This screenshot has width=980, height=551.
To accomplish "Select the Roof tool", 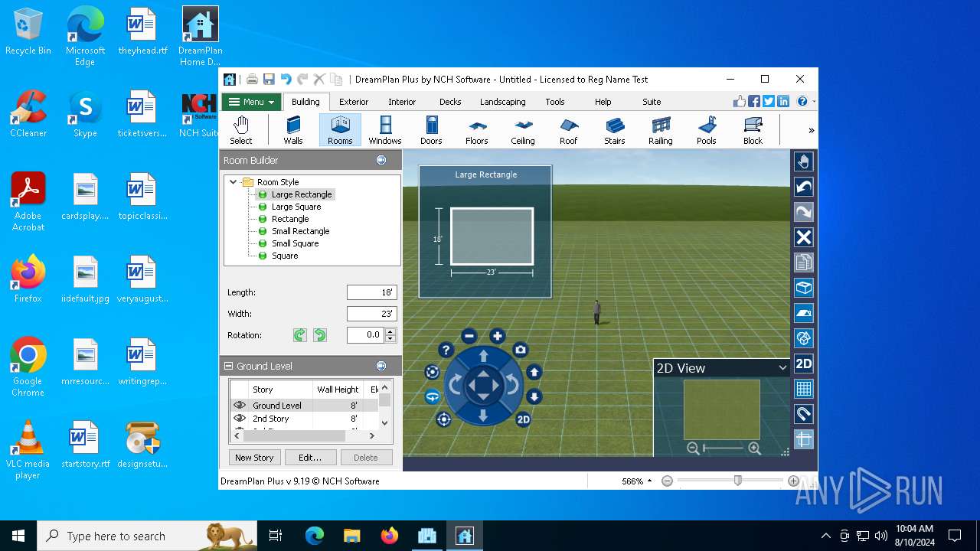I will [569, 130].
